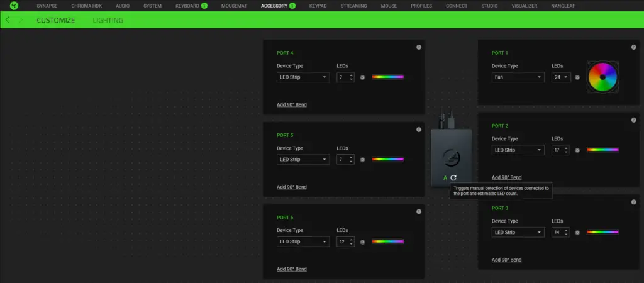Click Port 4 rainbow LED strip preview

point(387,77)
